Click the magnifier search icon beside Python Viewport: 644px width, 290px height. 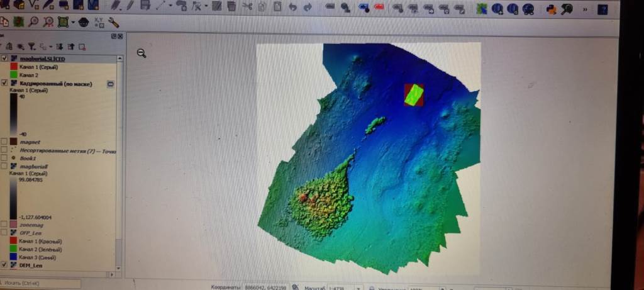tap(567, 9)
